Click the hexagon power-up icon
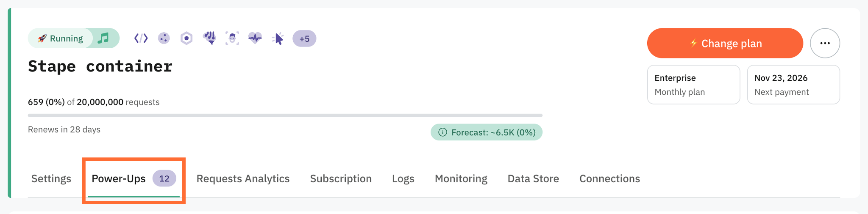The image size is (868, 214). click(186, 38)
